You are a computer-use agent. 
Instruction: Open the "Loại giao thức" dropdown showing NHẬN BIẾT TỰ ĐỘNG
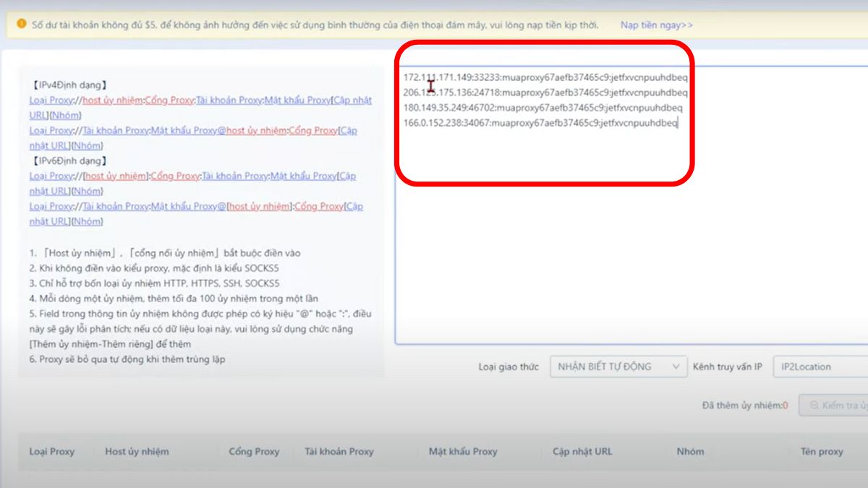[x=618, y=367]
